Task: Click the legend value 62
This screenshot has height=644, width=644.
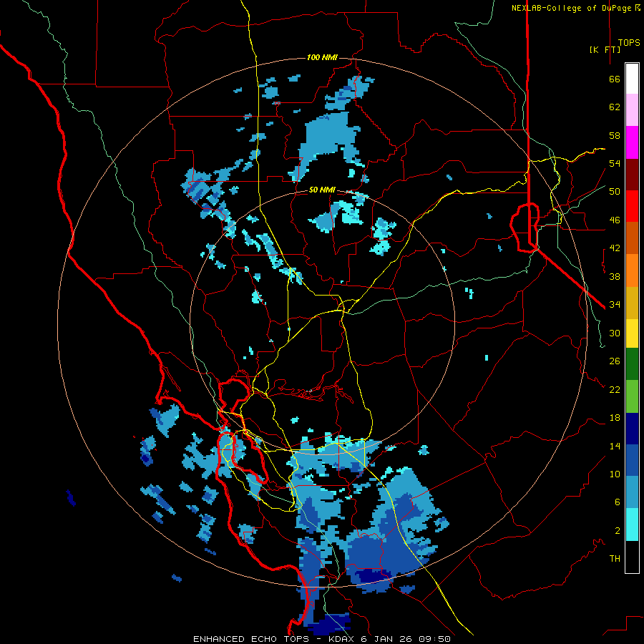Action: [x=615, y=107]
